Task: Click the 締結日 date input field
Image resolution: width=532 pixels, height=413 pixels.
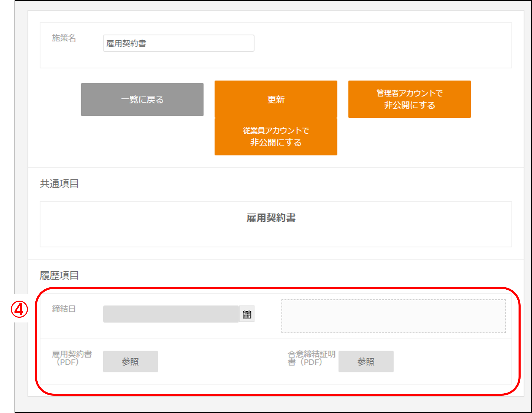Action: point(170,314)
